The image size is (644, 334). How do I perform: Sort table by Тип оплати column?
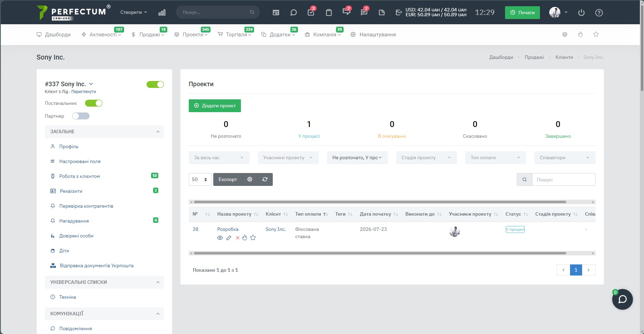coord(311,214)
